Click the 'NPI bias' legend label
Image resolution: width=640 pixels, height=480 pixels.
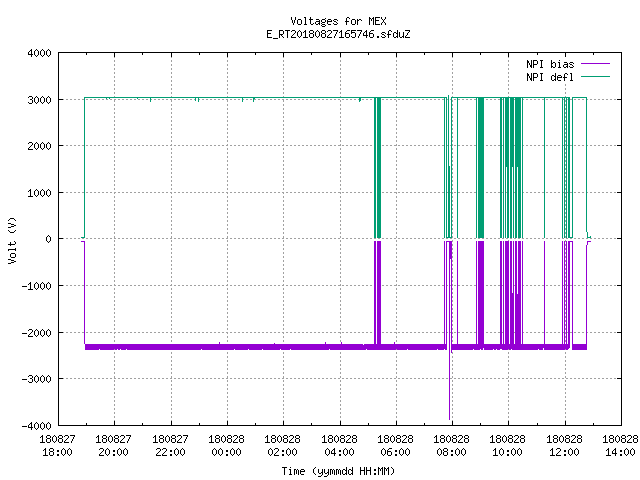(550, 64)
